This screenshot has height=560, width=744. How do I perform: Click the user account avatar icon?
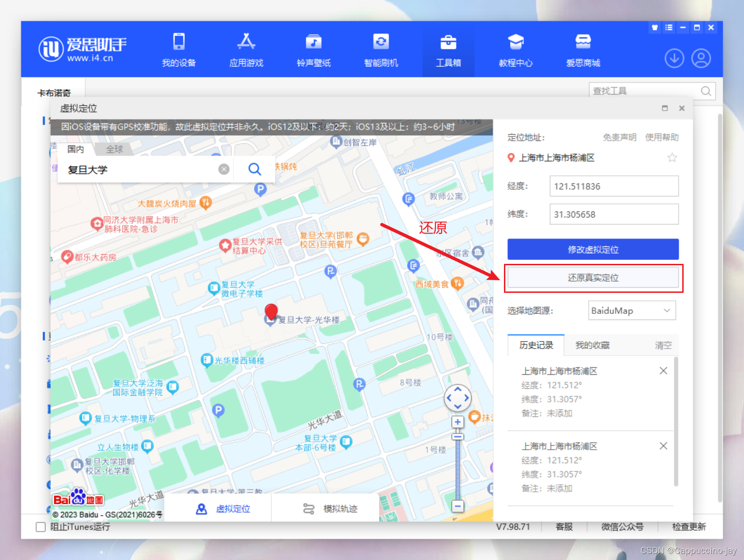(x=701, y=58)
